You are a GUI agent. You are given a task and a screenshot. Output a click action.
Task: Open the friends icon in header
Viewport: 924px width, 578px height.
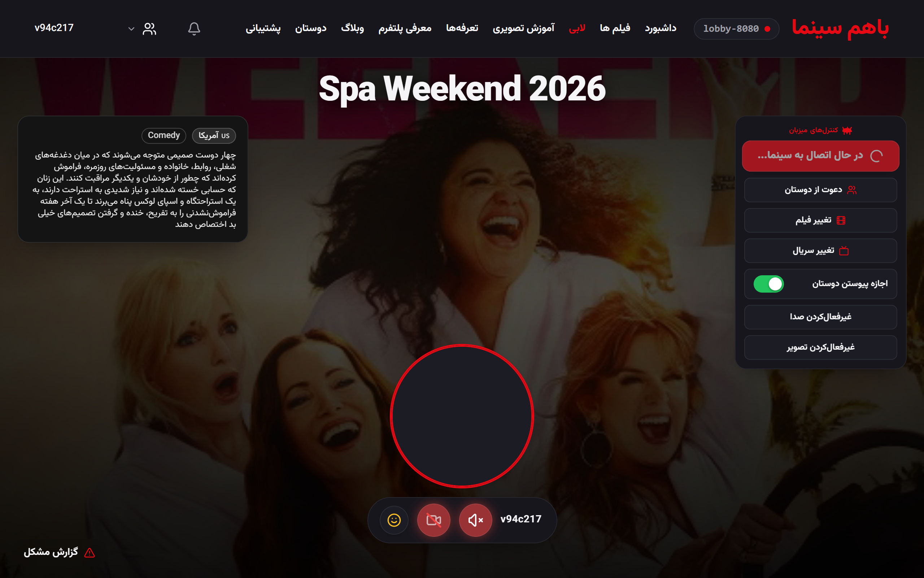(149, 29)
